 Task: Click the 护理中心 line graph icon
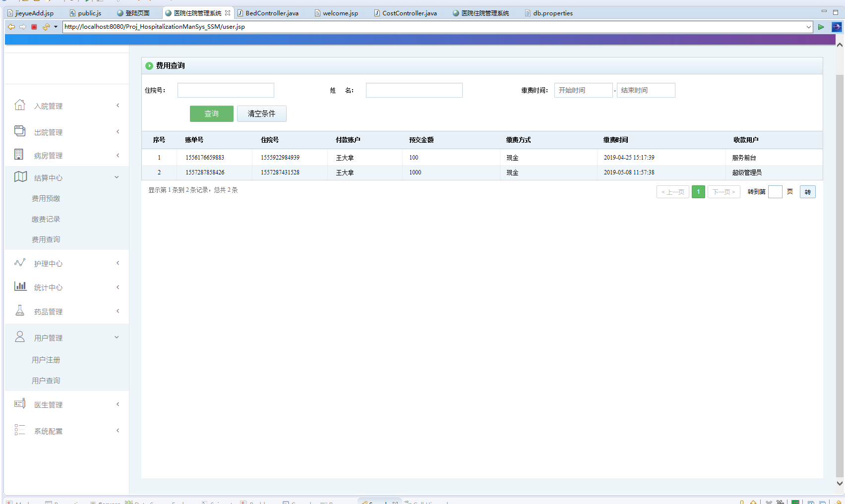click(x=20, y=263)
